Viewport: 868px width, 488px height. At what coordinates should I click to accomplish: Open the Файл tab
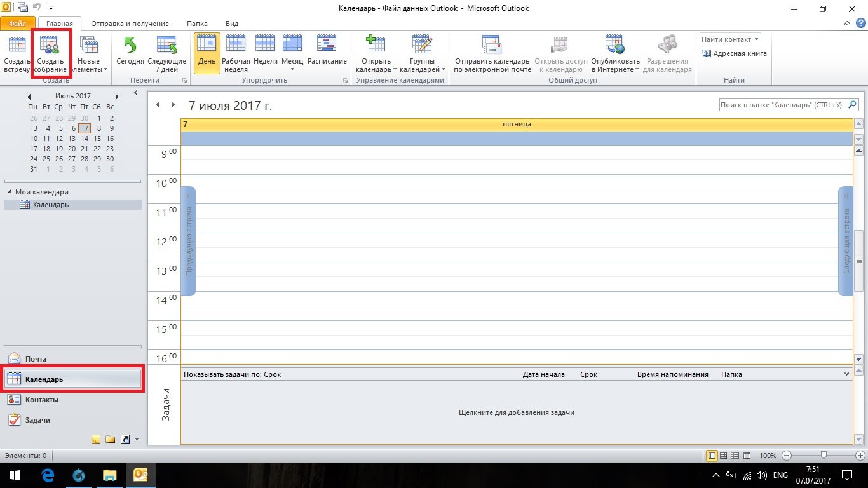18,24
